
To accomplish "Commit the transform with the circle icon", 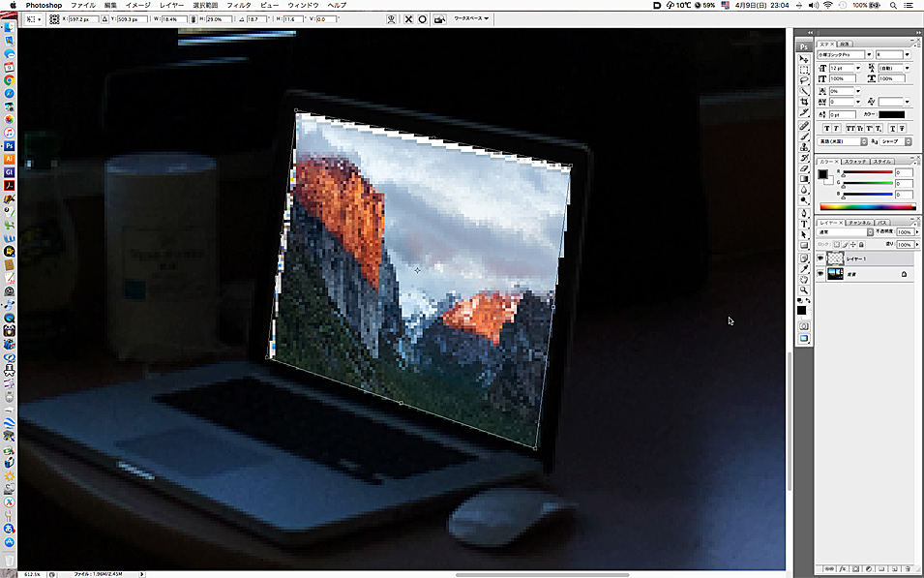I will [x=423, y=18].
